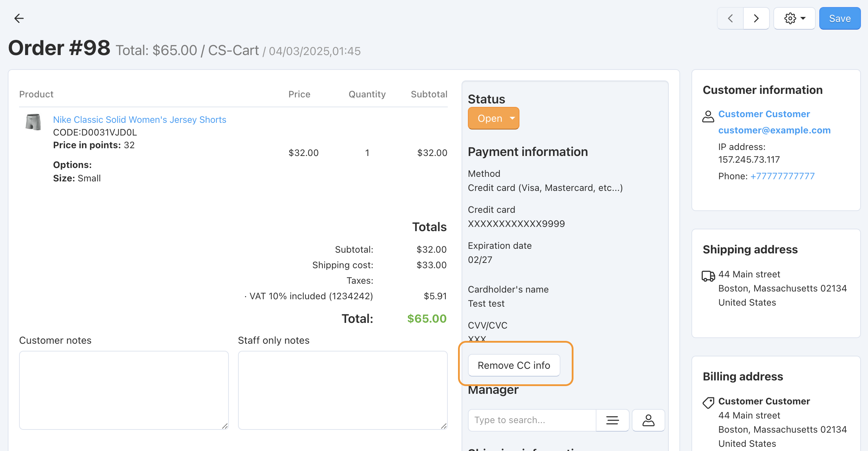Select the Shipping cost $33.00 value
868x451 pixels.
pyautogui.click(x=432, y=265)
